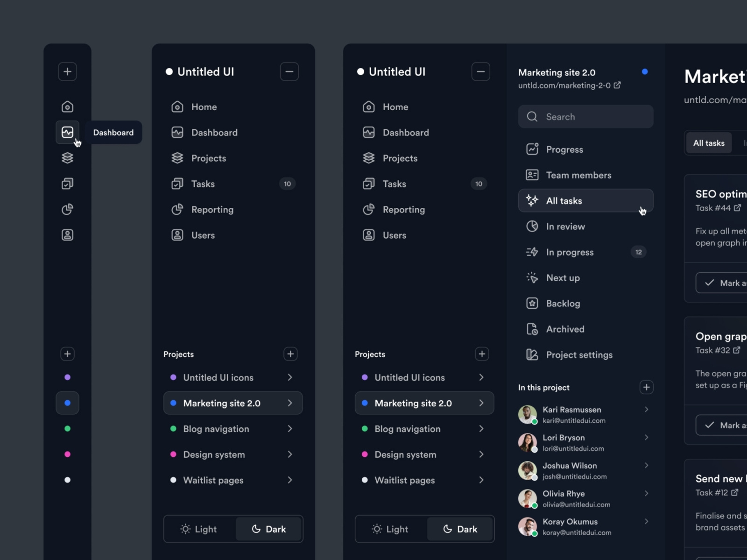Select the Progress icon in the project panel
747x560 pixels.
click(x=532, y=149)
